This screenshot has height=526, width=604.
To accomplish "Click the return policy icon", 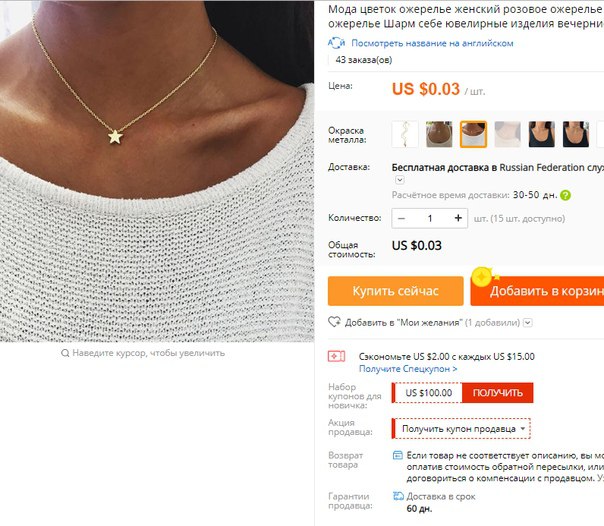I will click(x=398, y=456).
